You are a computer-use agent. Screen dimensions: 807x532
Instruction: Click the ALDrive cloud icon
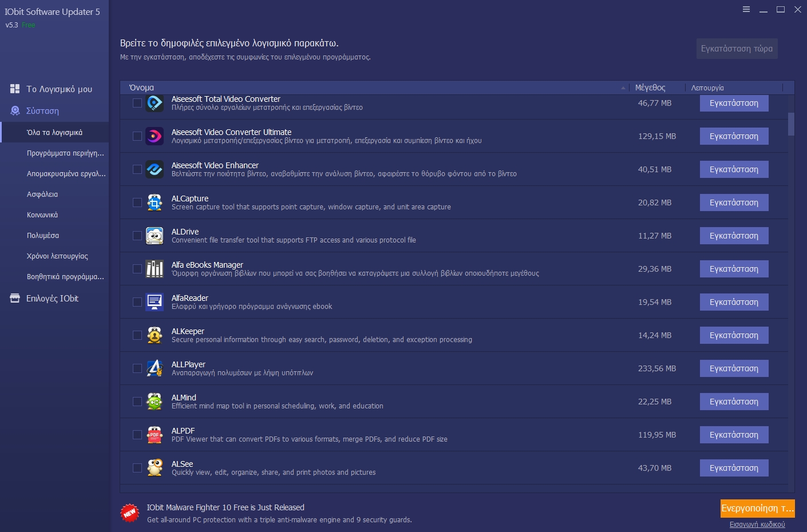point(155,236)
